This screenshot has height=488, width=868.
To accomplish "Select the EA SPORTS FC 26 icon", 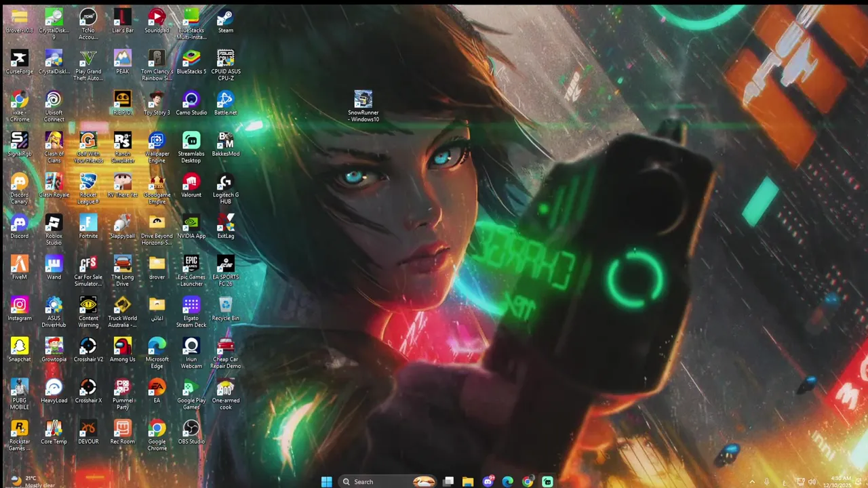I will click(x=225, y=272).
